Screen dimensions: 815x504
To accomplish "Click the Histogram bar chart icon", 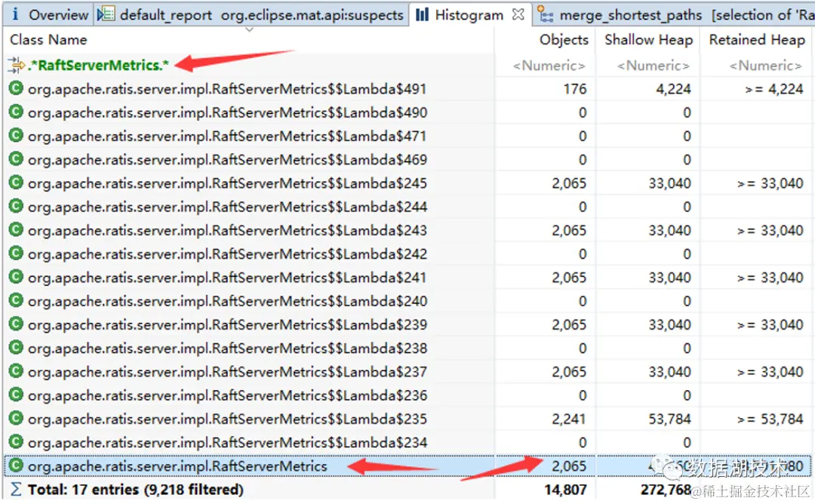I will (x=422, y=14).
